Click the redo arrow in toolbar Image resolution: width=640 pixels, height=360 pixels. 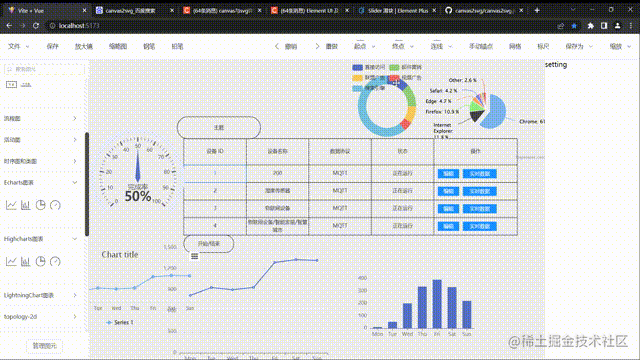(317, 46)
